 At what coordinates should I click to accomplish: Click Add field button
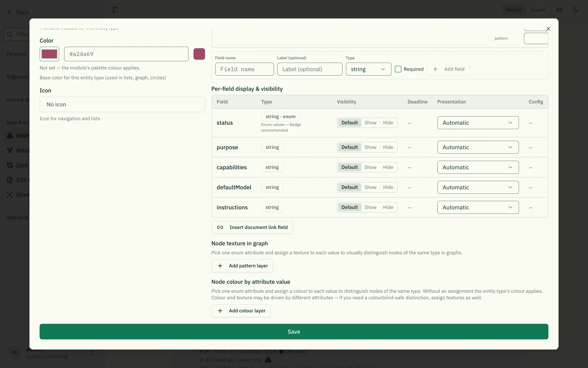(x=448, y=69)
